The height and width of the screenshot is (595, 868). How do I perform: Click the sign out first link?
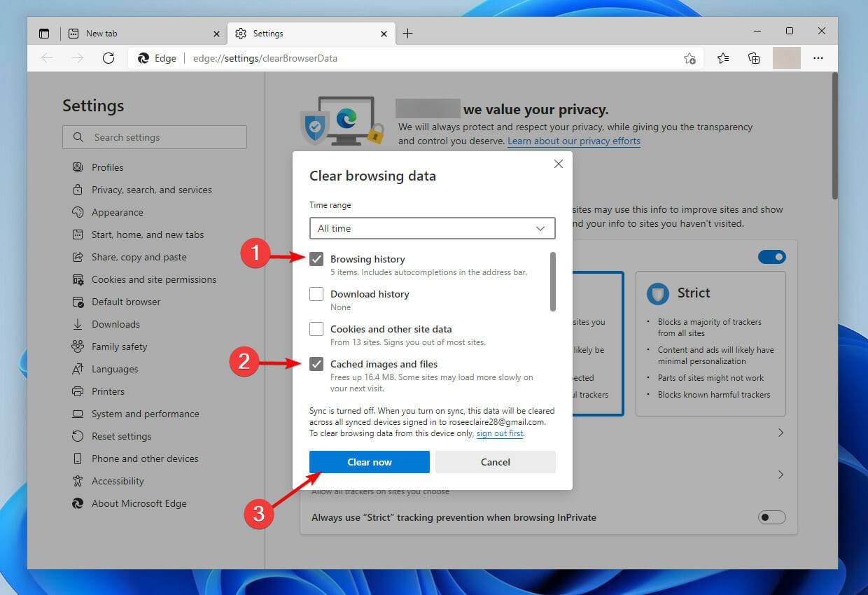(x=500, y=433)
